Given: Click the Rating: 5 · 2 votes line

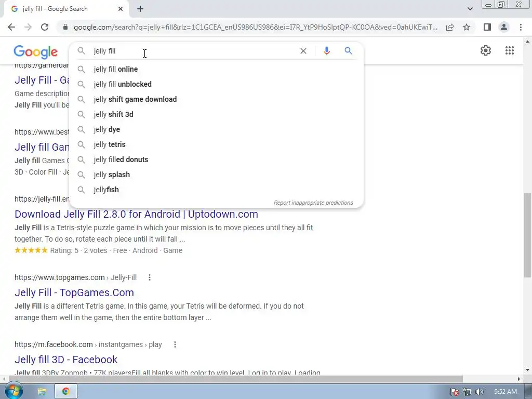Looking at the screenshot, I should [98, 250].
